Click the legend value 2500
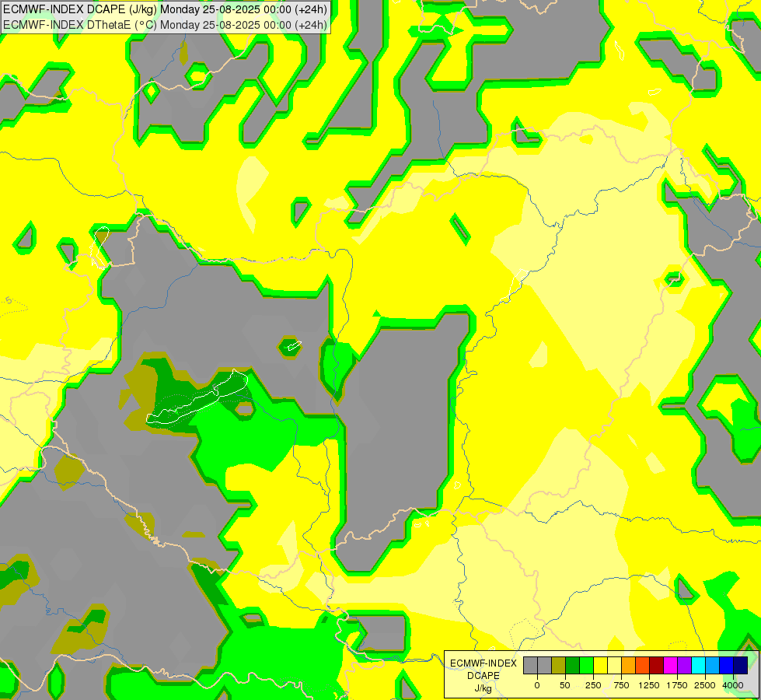 (705, 685)
